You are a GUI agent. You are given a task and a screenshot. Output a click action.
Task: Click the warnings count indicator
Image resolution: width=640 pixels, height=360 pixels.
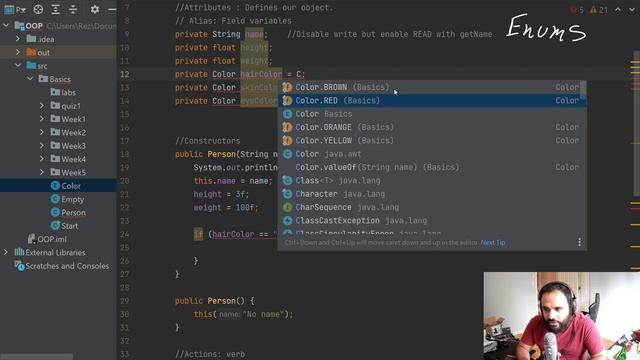[599, 9]
